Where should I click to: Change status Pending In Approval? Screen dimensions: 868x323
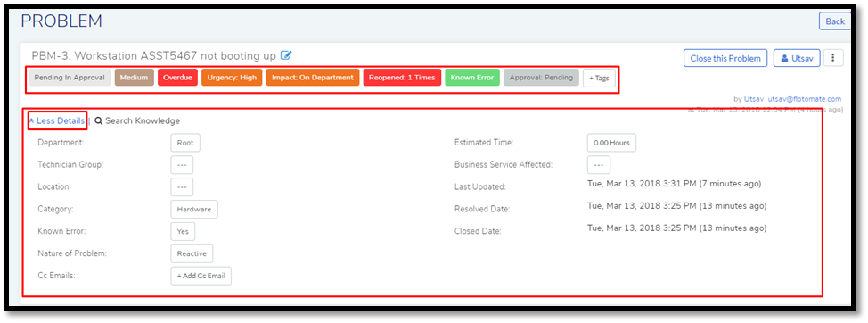tap(70, 78)
